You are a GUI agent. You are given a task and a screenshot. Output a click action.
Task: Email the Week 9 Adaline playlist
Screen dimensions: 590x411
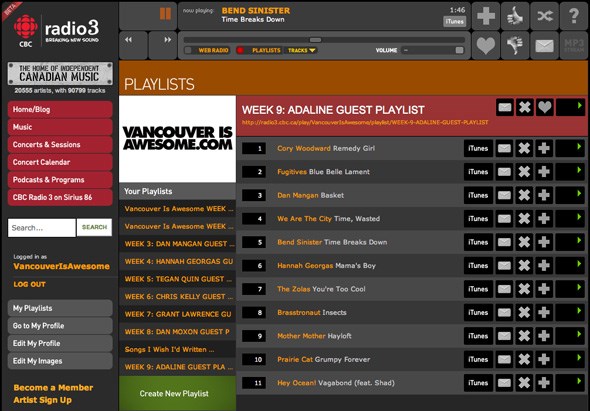(x=505, y=108)
